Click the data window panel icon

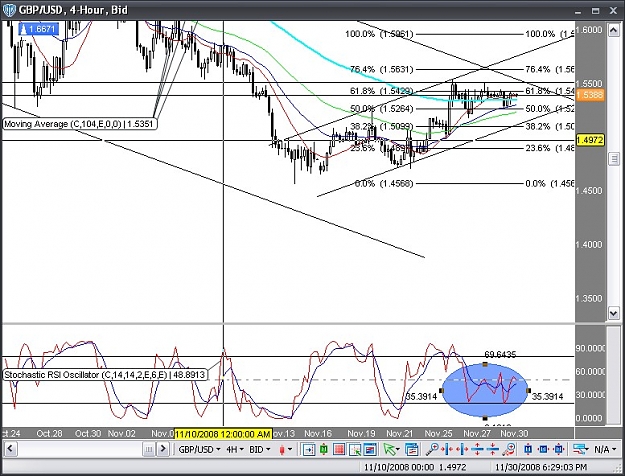[370, 449]
